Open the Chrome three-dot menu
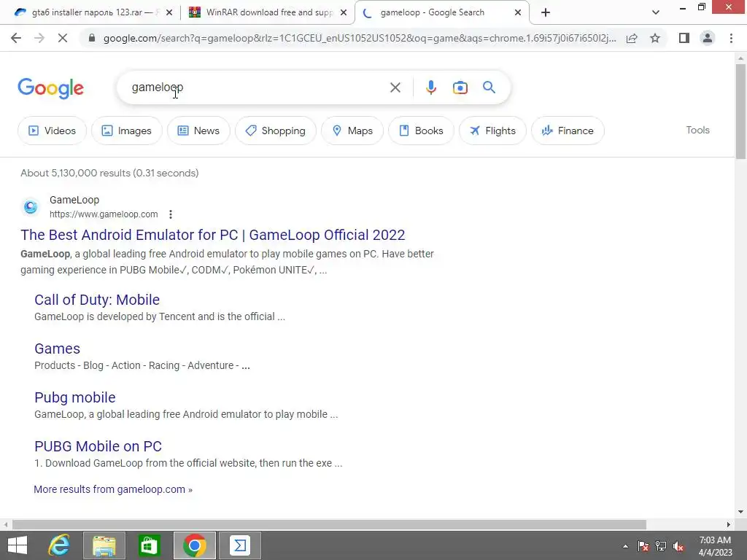Viewport: 747px width, 560px height. click(731, 38)
